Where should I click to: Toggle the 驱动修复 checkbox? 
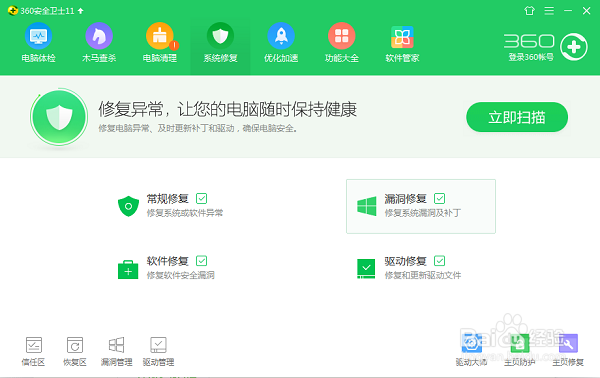[439, 261]
